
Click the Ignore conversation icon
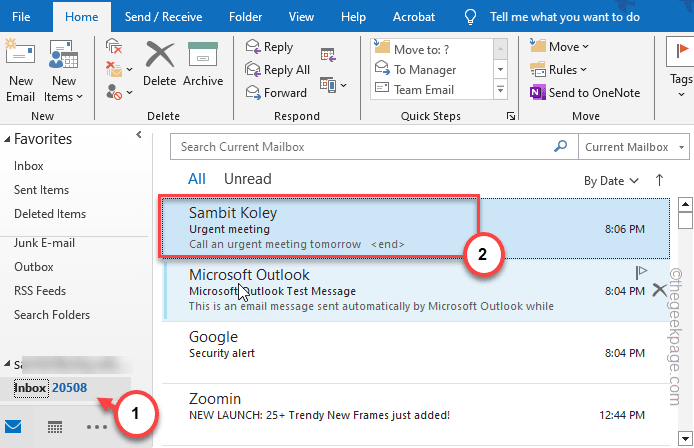click(114, 46)
